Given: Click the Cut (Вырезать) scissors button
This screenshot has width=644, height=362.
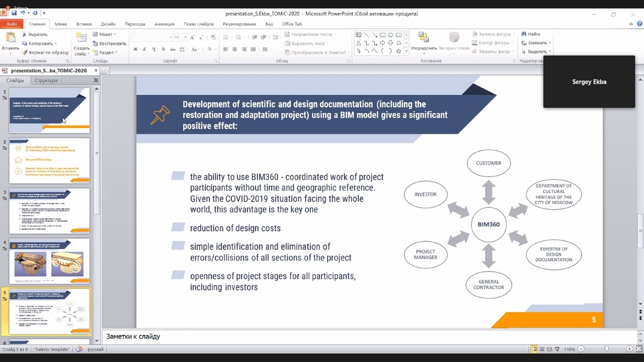Looking at the screenshot, I should pos(34,35).
